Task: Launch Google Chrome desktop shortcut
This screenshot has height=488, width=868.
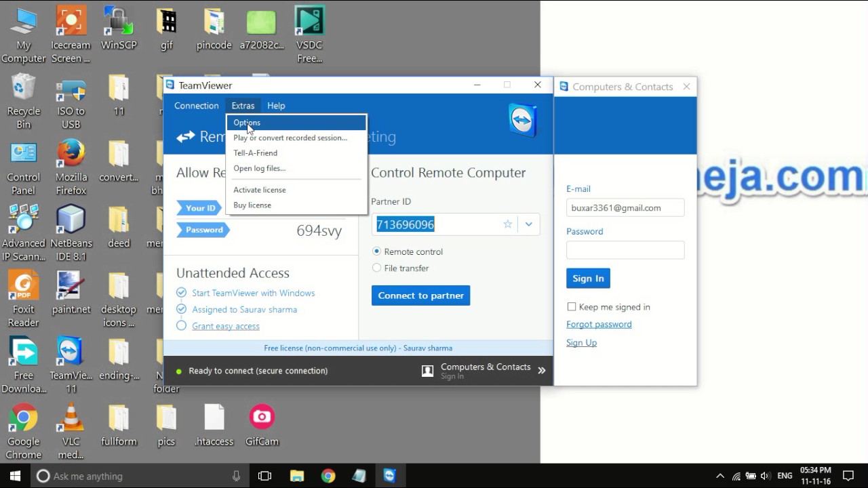Action: pos(24,431)
